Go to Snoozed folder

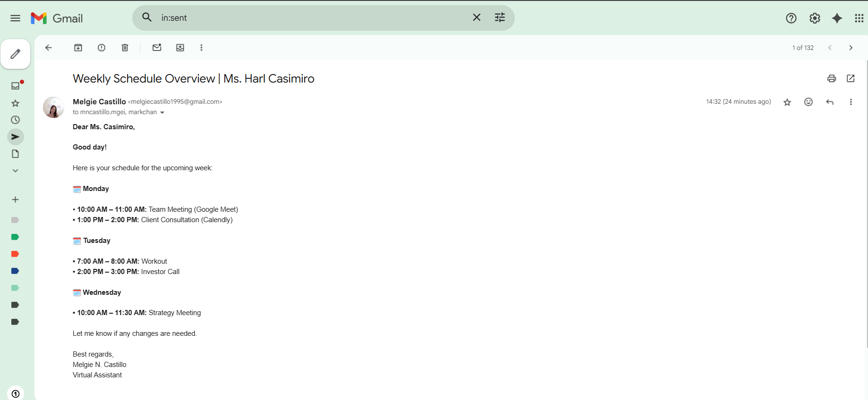pyautogui.click(x=15, y=120)
